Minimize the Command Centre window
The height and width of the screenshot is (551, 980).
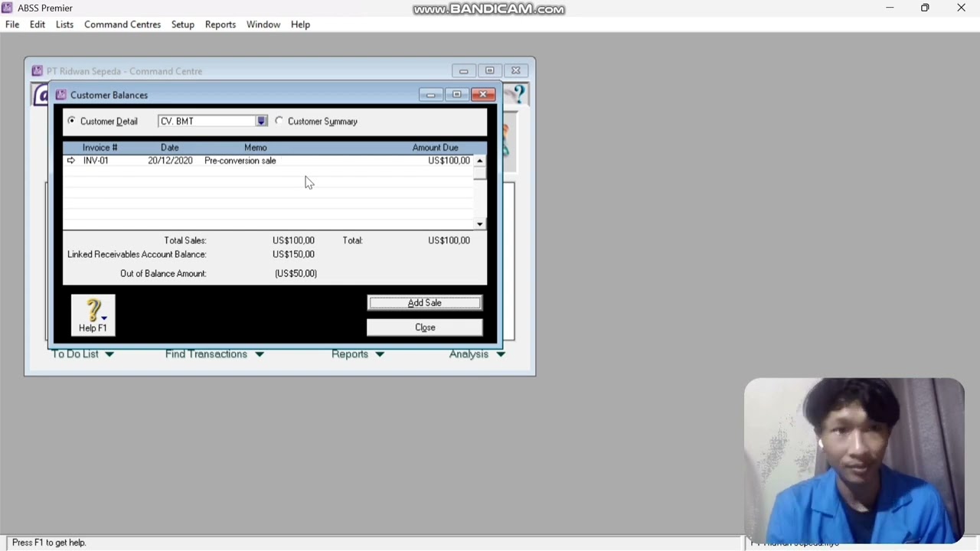(x=463, y=70)
